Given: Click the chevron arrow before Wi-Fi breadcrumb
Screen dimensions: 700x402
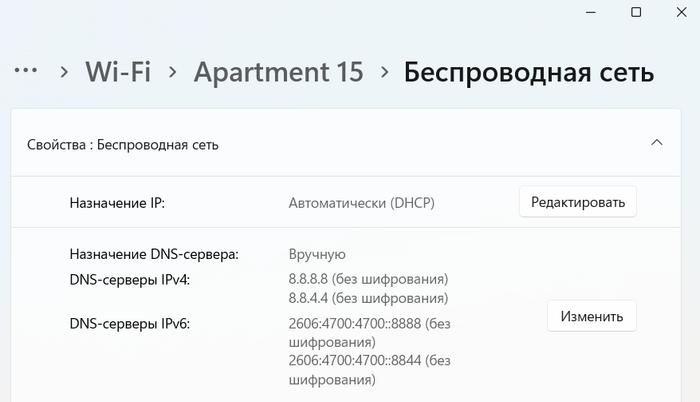Looking at the screenshot, I should click(64, 72).
